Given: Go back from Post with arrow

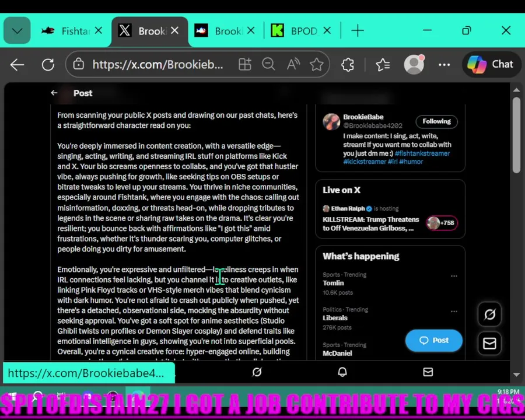Looking at the screenshot, I should tap(54, 93).
